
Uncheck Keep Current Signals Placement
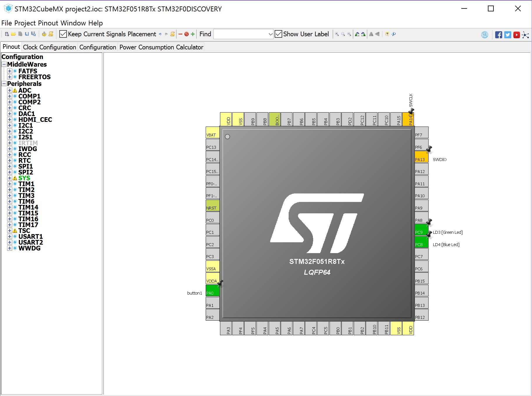click(63, 34)
